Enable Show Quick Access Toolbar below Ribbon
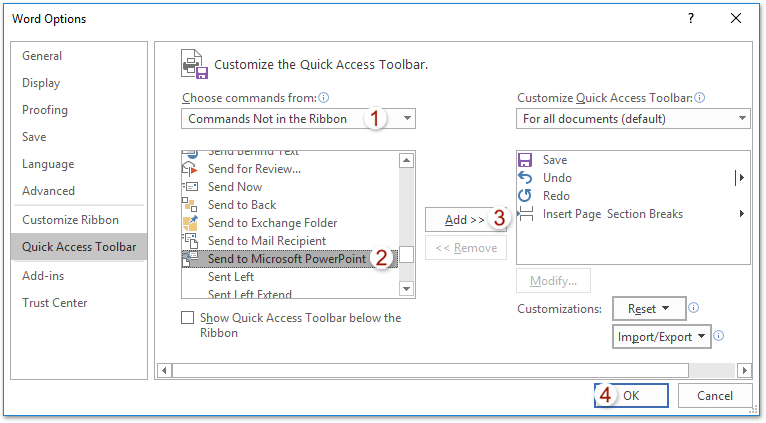Screen dimensions: 766x423 click(x=188, y=318)
